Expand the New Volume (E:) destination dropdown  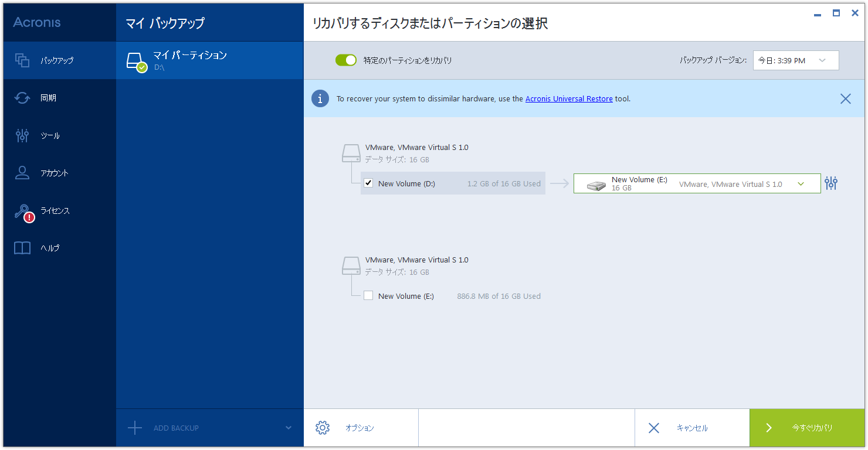(801, 184)
